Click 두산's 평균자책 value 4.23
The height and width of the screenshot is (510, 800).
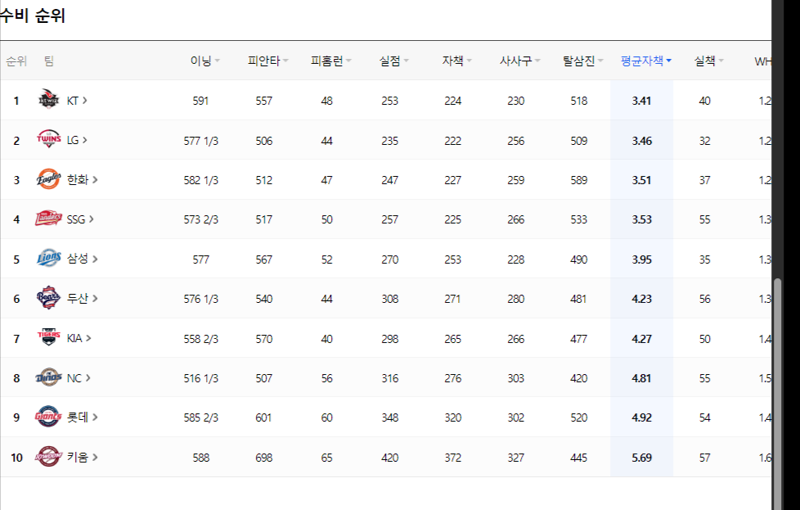point(641,299)
